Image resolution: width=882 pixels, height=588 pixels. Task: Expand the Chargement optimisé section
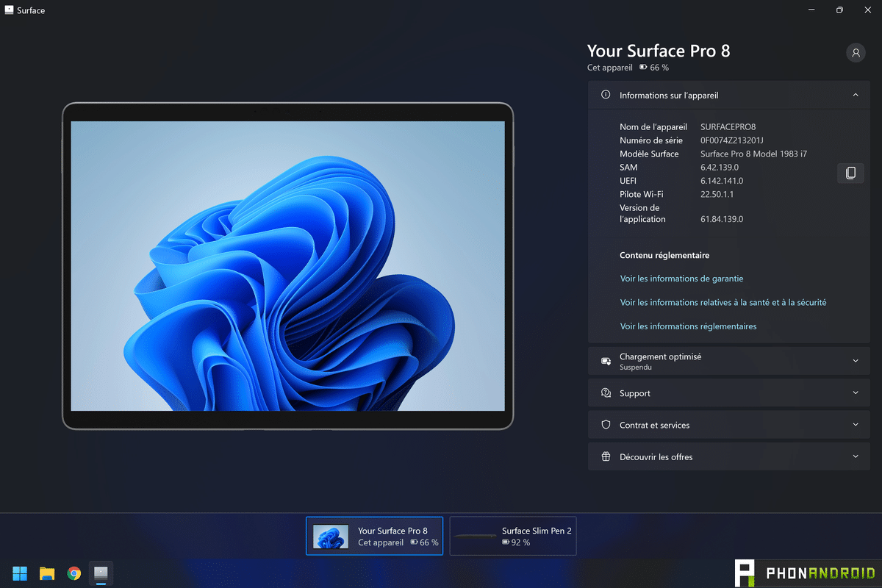pos(855,360)
